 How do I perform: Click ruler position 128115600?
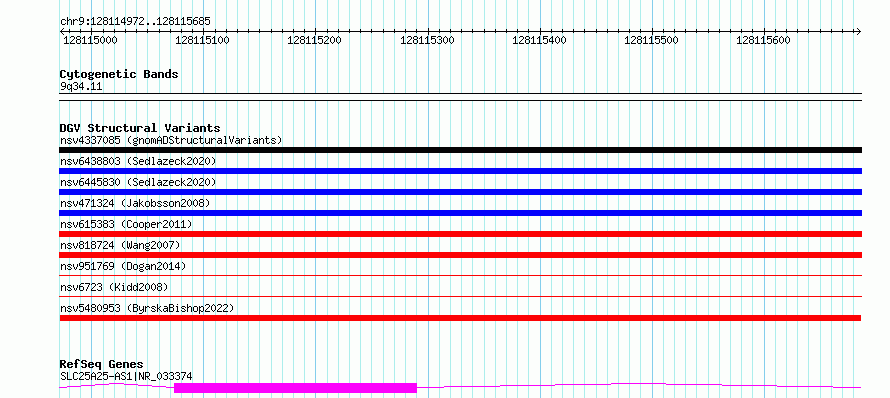coord(763,40)
